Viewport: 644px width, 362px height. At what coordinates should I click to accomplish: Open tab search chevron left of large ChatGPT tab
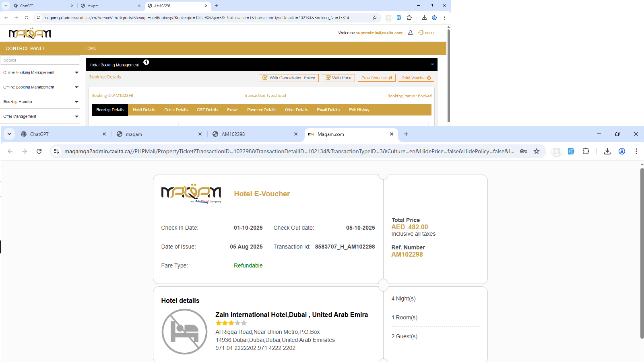coord(9,134)
